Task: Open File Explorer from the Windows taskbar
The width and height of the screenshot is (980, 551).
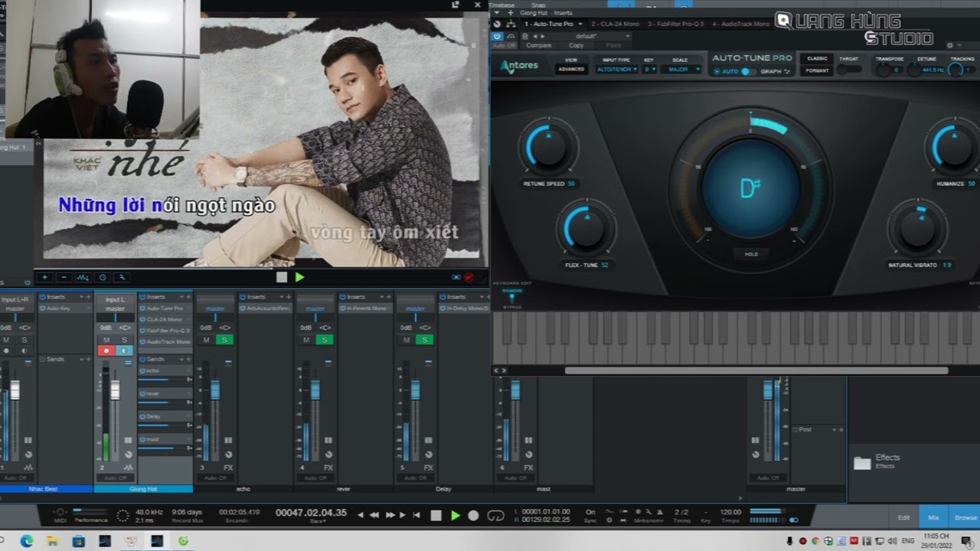Action: pos(53,541)
